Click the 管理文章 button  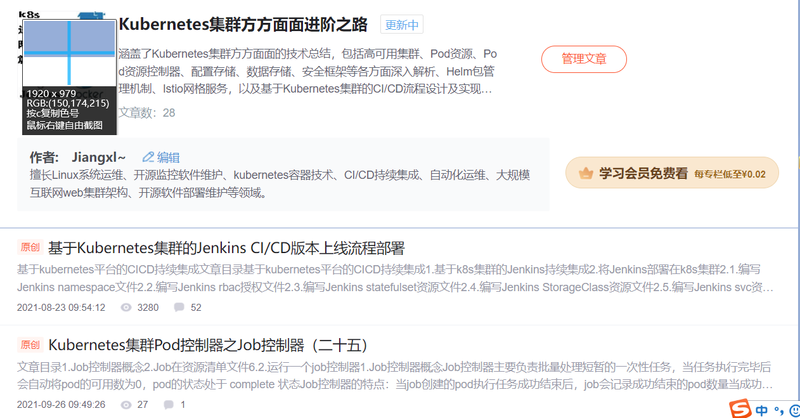click(x=584, y=59)
